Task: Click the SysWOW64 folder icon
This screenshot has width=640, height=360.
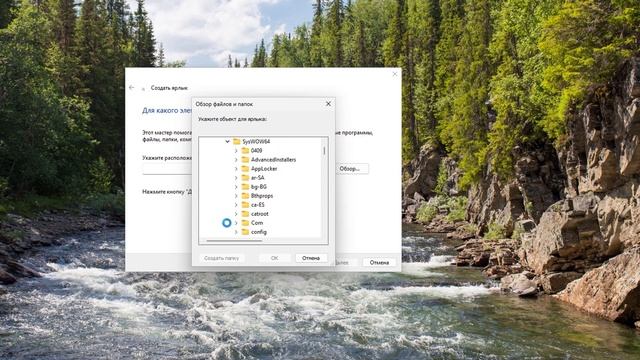Action: (237, 142)
